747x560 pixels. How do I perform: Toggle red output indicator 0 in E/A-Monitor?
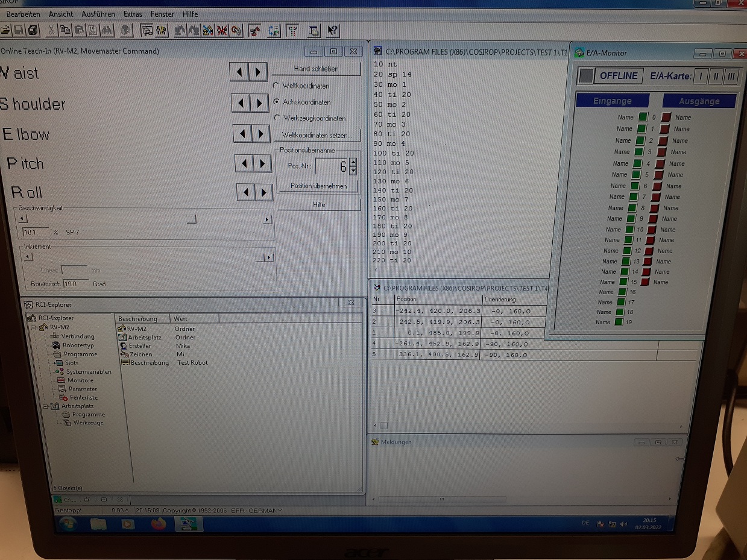click(666, 118)
